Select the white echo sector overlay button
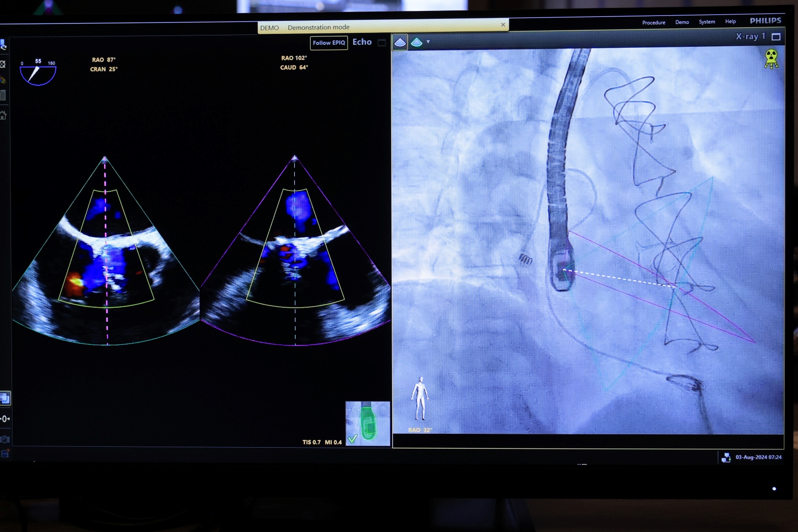This screenshot has height=532, width=798. click(x=400, y=42)
